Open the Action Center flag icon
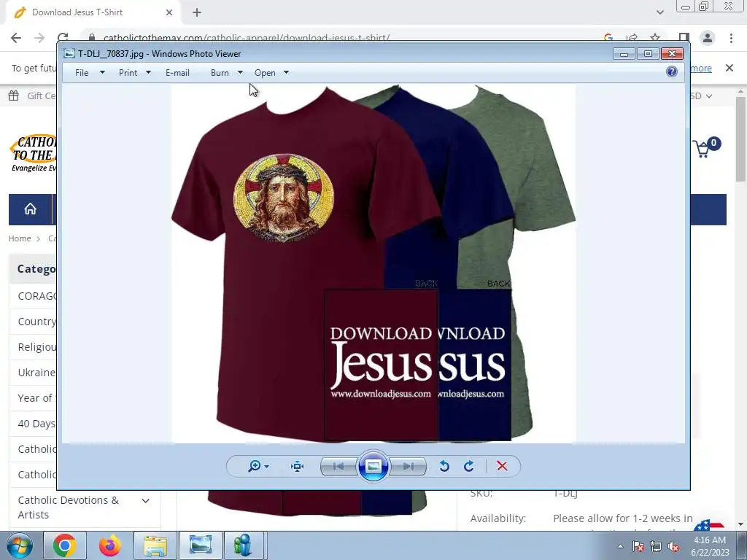 click(x=638, y=546)
